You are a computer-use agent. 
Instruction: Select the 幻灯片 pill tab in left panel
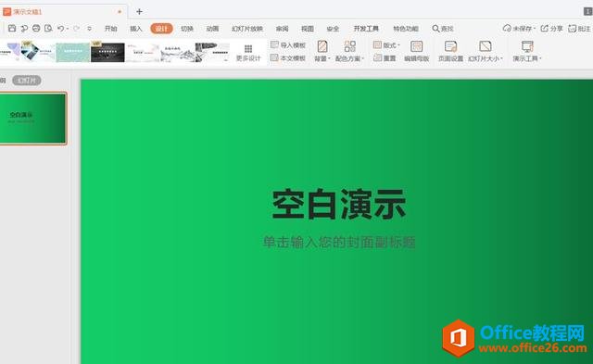(27, 81)
